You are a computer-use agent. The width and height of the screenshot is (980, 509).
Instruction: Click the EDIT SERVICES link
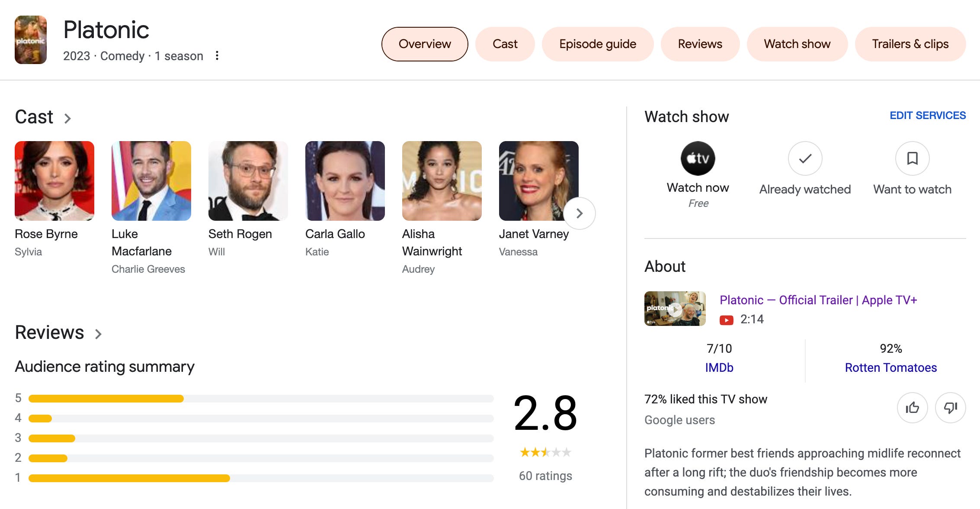click(x=927, y=116)
